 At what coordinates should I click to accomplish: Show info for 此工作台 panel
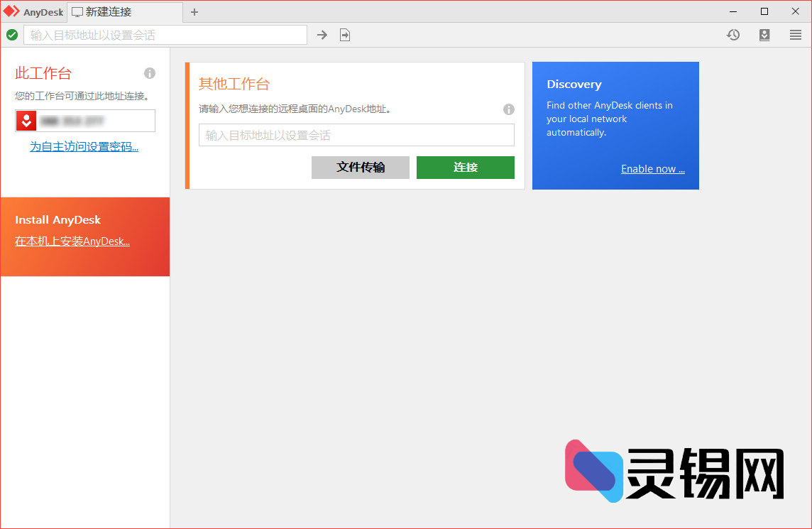150,73
